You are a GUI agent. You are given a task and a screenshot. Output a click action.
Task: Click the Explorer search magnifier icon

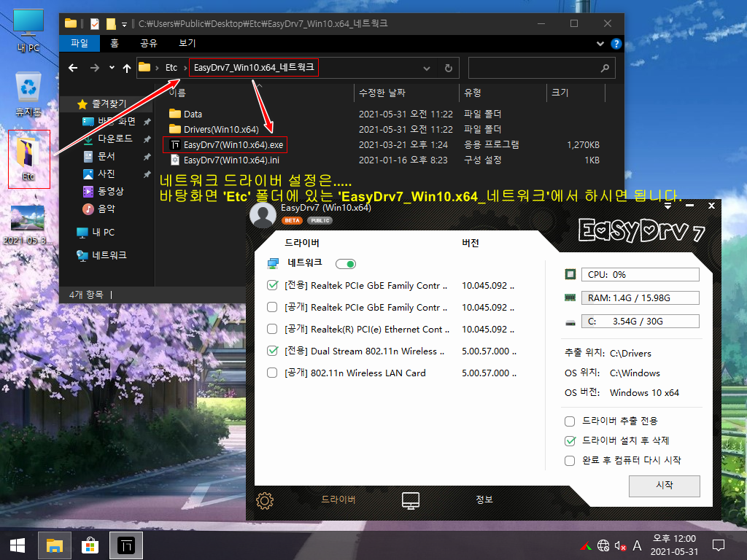605,68
